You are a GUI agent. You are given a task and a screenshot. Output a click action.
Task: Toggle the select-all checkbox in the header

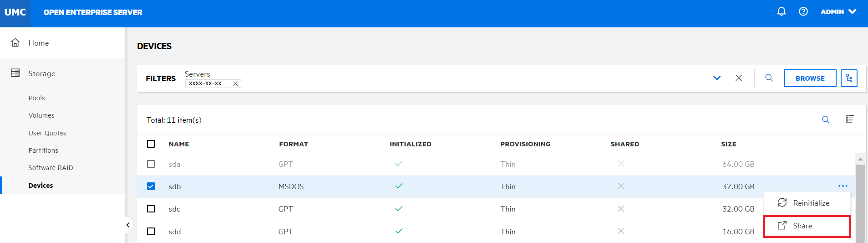[x=151, y=144]
